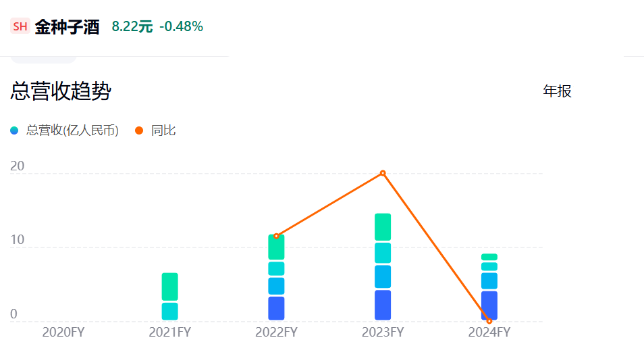Click the 2023FY green top bar segment
The height and width of the screenshot is (363, 644).
pos(383,227)
